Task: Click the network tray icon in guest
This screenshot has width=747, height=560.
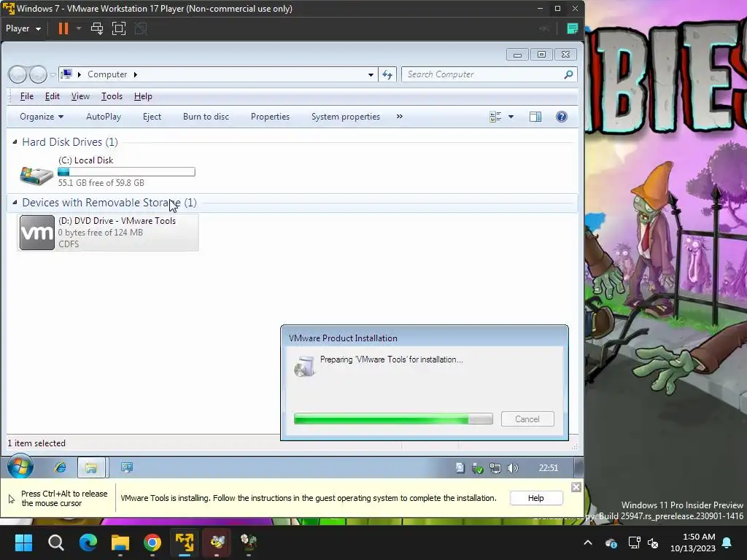Action: tap(495, 468)
